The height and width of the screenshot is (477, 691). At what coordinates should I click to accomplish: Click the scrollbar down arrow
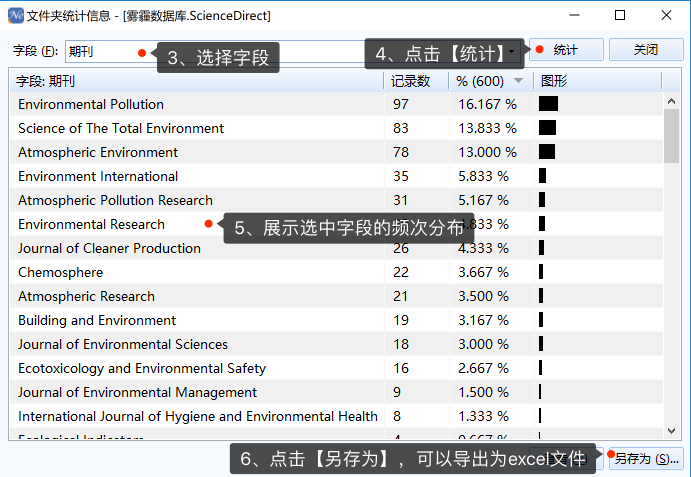tap(671, 431)
